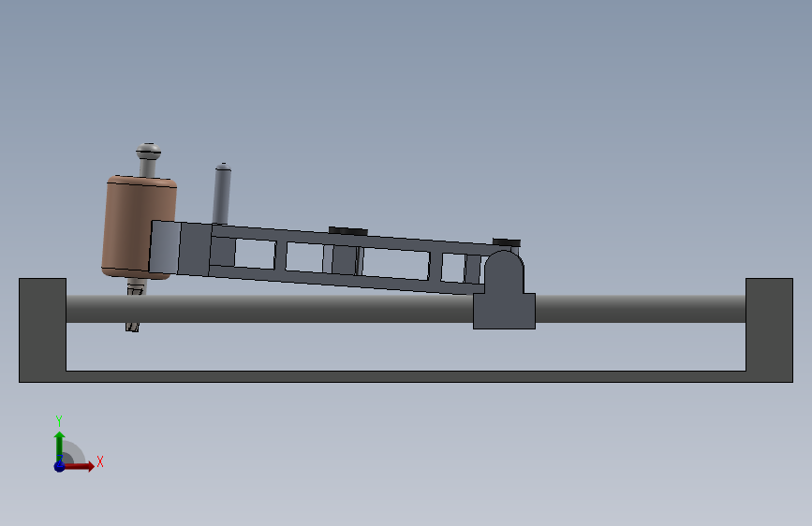Select the light grey end clamp beside the roller
Viewport: 812px width, 526px height.
click(x=165, y=247)
